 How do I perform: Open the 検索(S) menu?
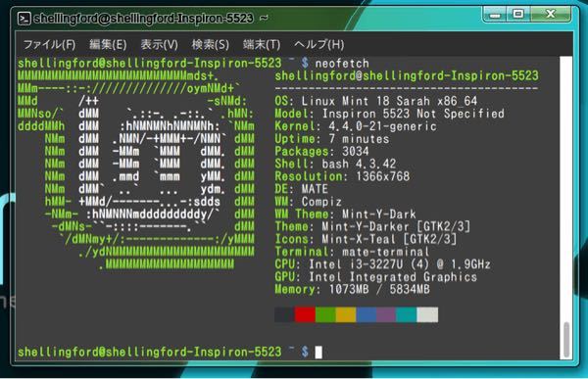point(211,45)
